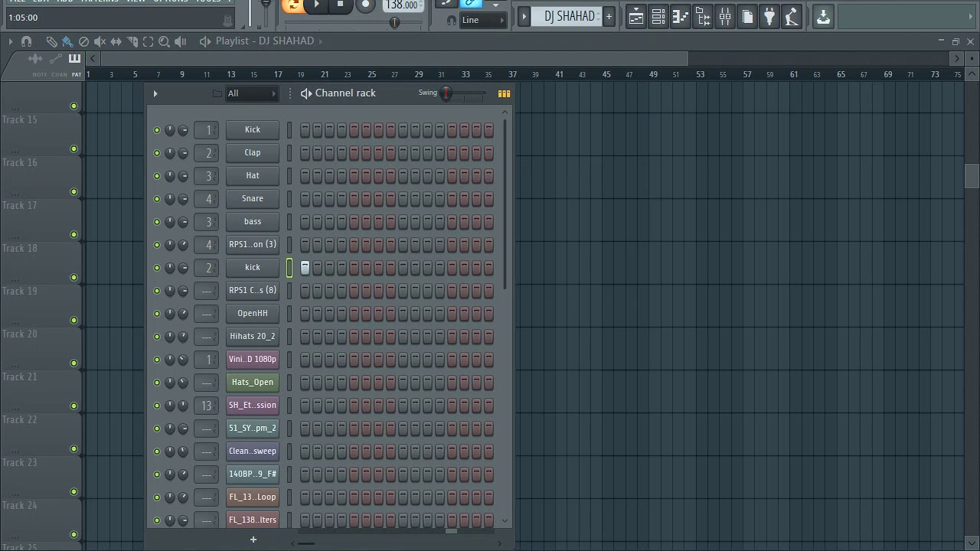Click the Stop button in transport
Image resolution: width=980 pixels, height=551 pixels.
pos(341,5)
